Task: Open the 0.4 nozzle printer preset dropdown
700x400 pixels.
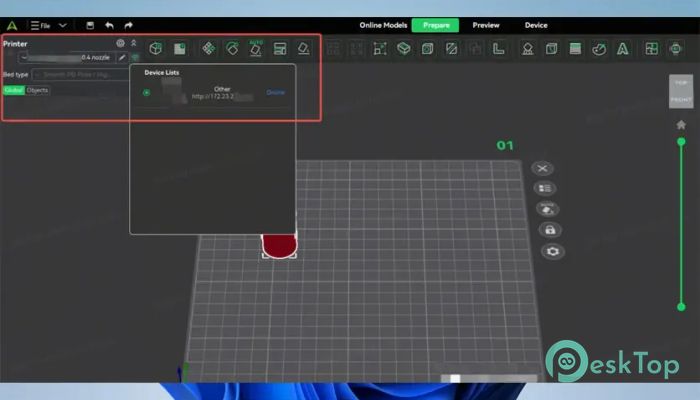Action: tap(66, 58)
